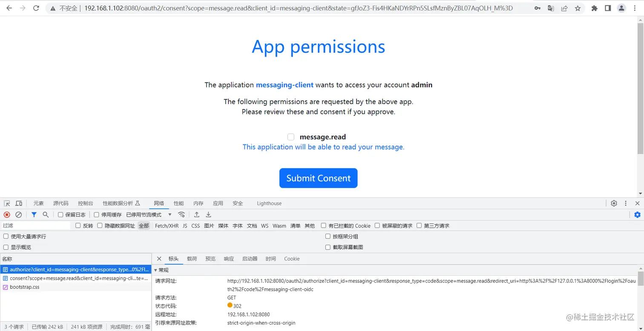Open the network filter funnel icon

34,215
